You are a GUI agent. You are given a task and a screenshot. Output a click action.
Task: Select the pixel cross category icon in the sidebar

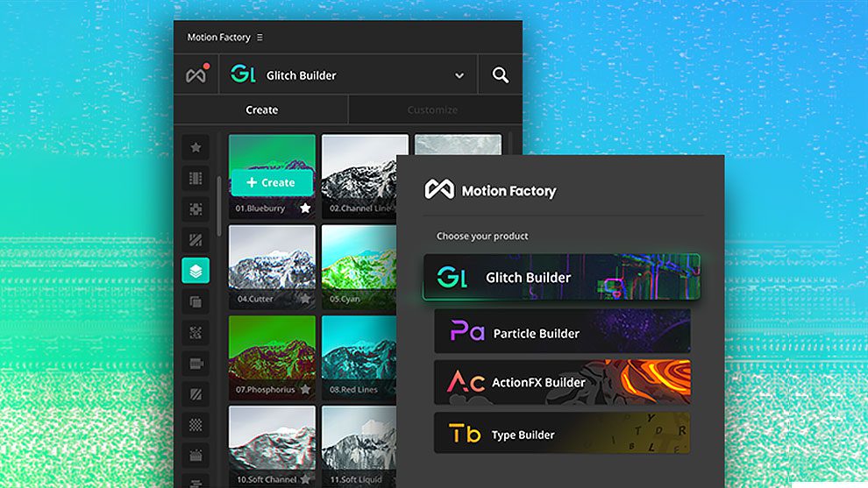[x=196, y=209]
